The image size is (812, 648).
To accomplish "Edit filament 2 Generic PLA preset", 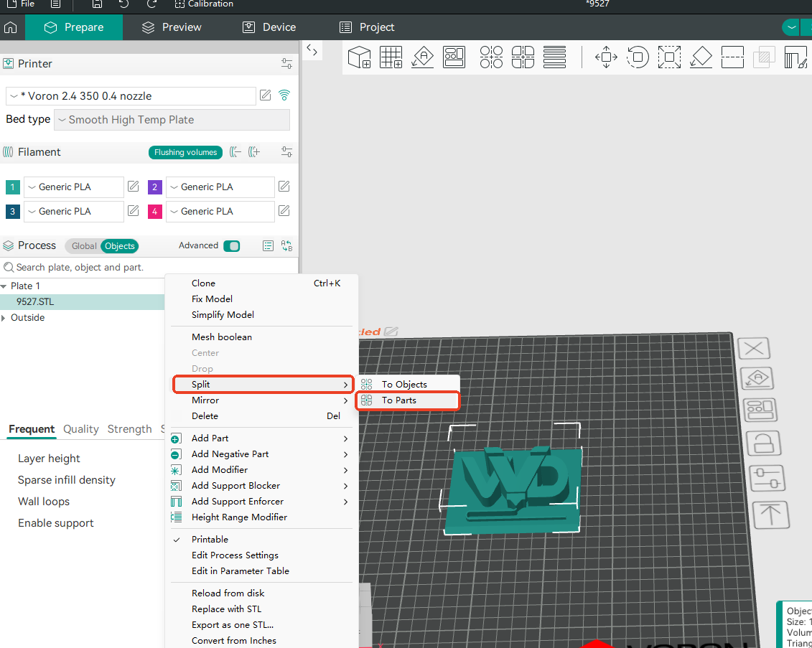I will click(284, 187).
